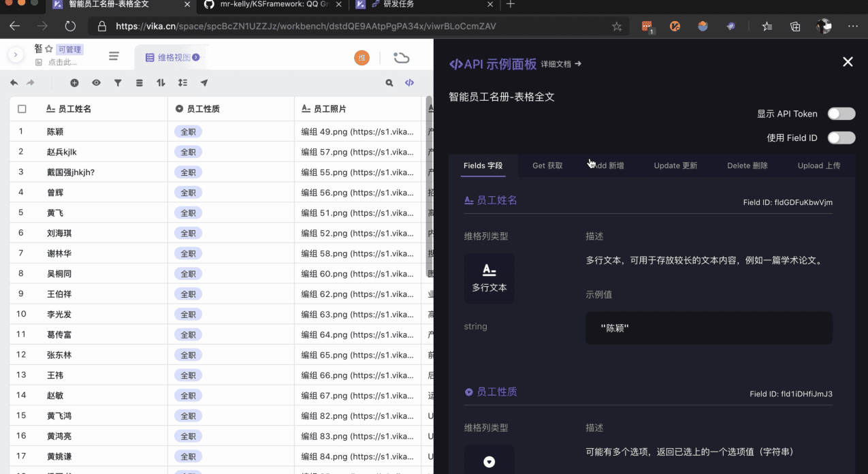Open browser profile avatar
This screenshot has height=474, width=868.
[824, 27]
